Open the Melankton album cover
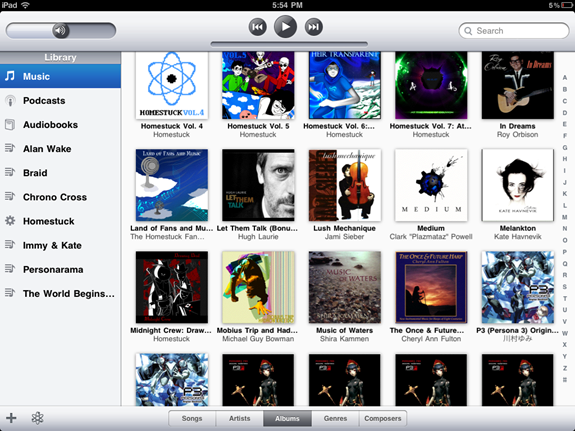This screenshot has height=431, width=575. (518, 185)
